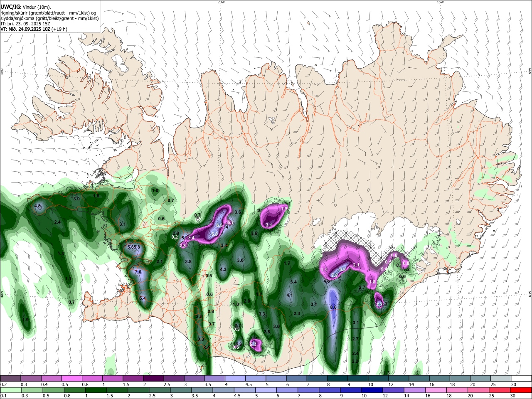Click the 'rigning/skúrir' rain description line in the header
Image resolution: width=532 pixels, height=399 pixels.
pos(48,12)
